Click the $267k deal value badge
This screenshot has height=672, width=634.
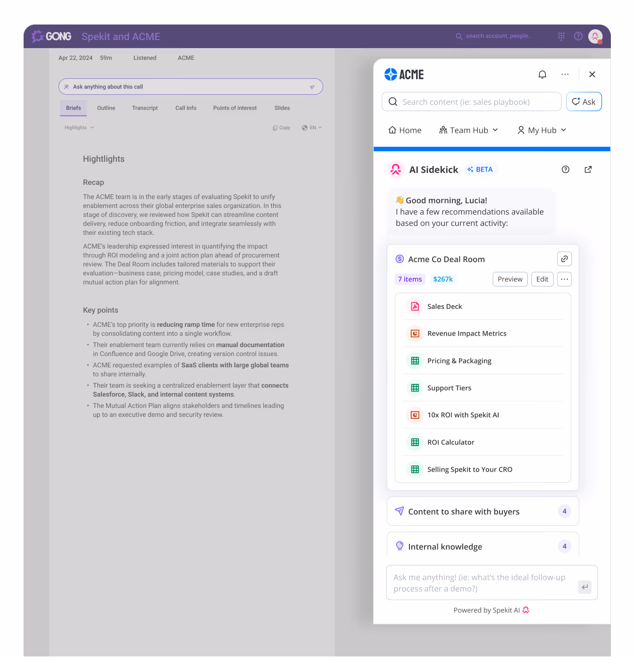coord(443,279)
